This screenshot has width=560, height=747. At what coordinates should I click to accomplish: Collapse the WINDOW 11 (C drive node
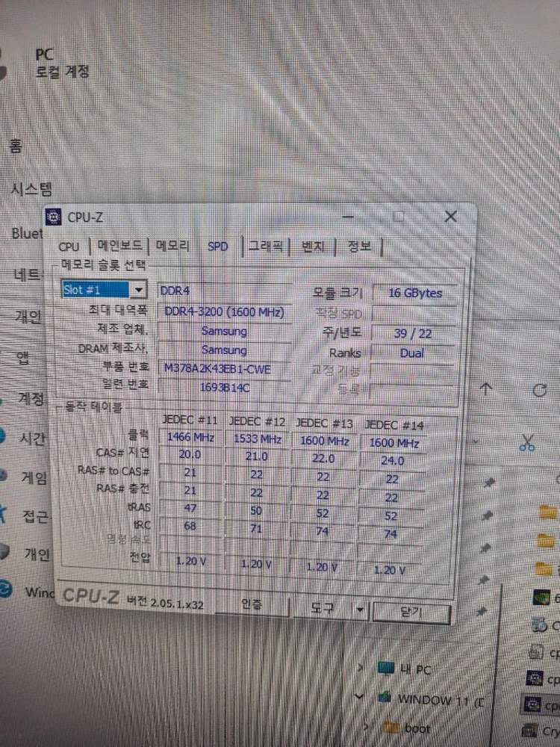(x=361, y=696)
